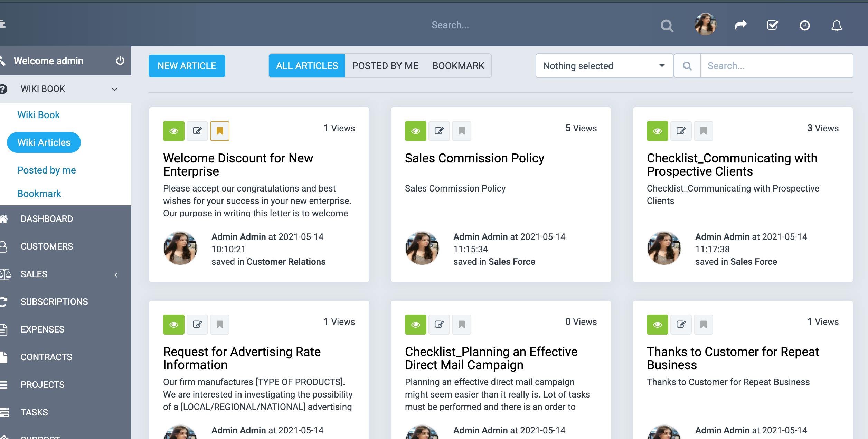Open the clock/history icon in top bar
This screenshot has height=439, width=868.
coord(804,25)
